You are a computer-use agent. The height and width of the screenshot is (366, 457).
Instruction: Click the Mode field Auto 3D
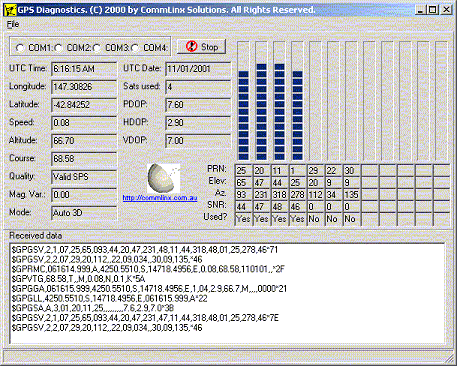tap(84, 213)
